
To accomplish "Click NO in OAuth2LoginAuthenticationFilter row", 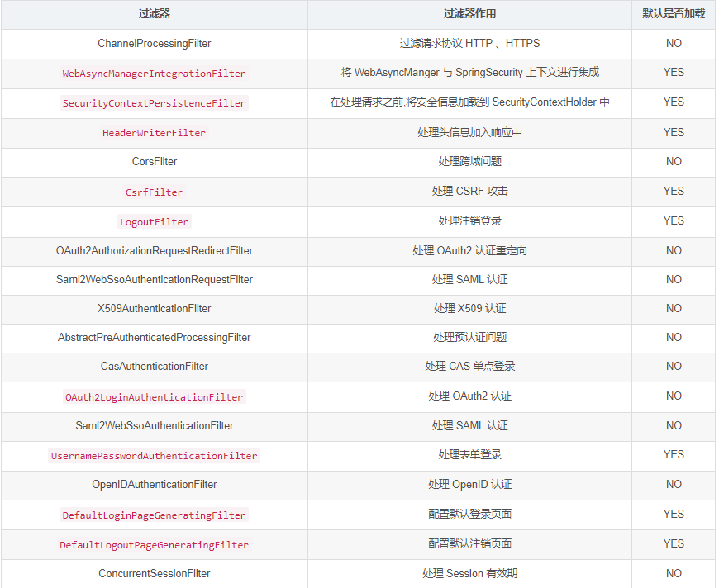I will pos(674,396).
